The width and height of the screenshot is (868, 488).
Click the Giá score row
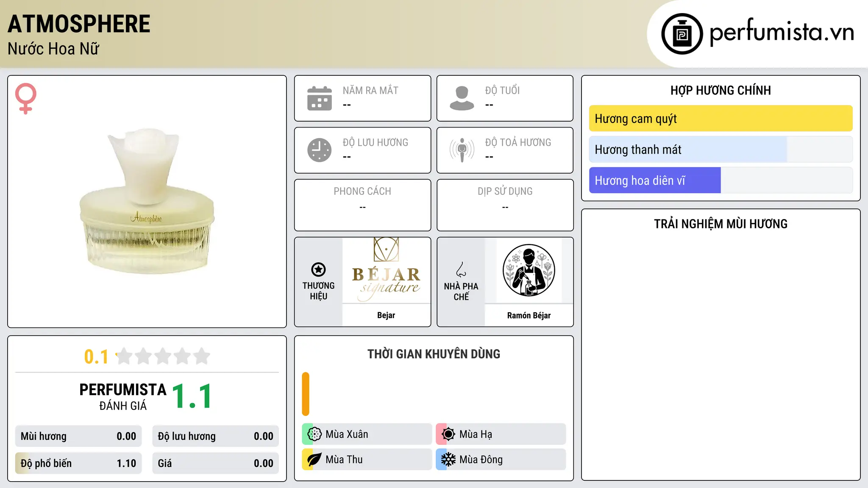point(216,463)
